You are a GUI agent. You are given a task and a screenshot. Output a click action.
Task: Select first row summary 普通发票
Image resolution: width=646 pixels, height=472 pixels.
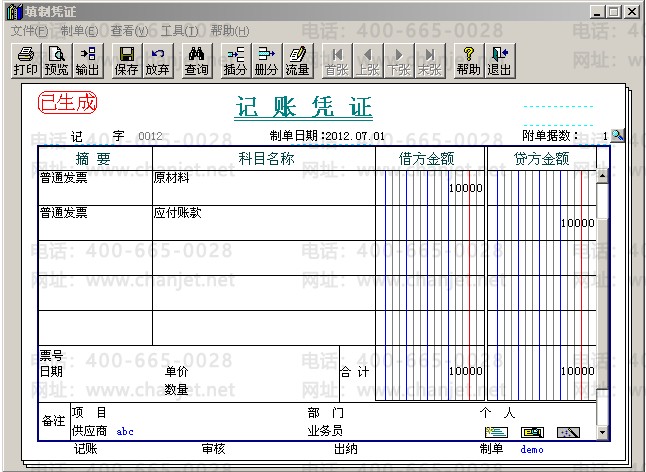(63, 178)
